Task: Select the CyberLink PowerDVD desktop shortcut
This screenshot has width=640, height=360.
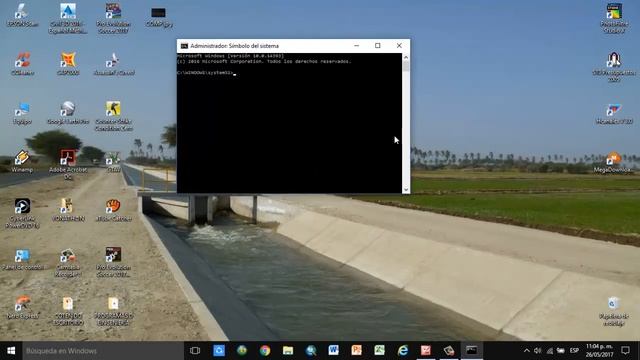Action: tap(22, 213)
